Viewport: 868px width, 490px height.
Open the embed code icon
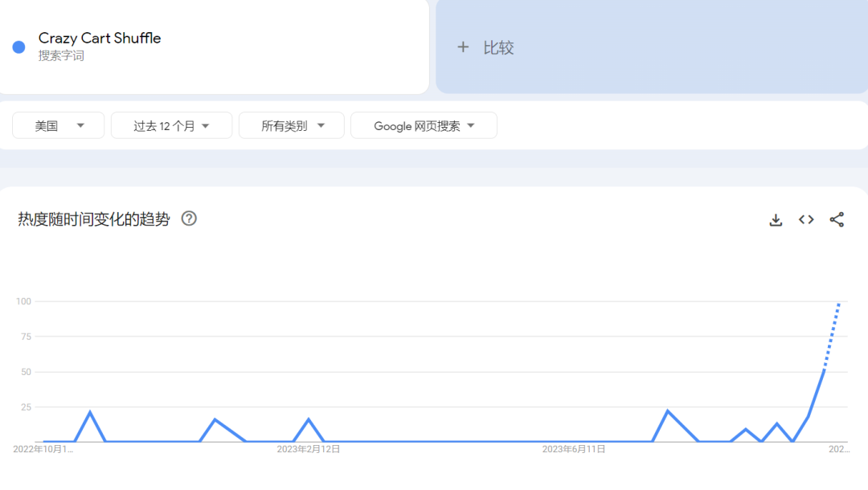pyautogui.click(x=806, y=219)
